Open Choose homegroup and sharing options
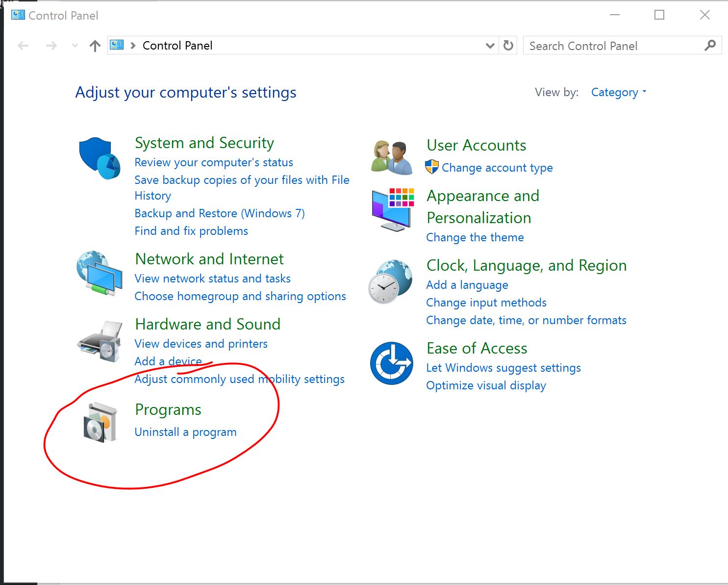The width and height of the screenshot is (728, 585). pyautogui.click(x=240, y=296)
